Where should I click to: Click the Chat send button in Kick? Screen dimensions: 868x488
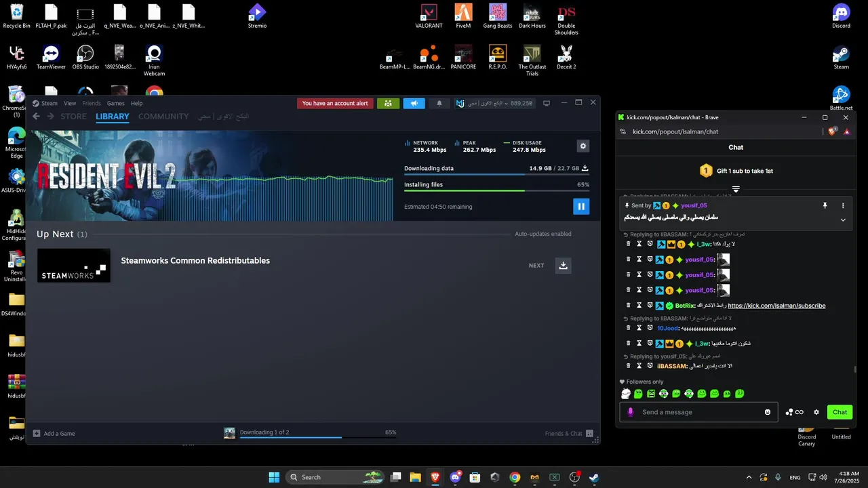(840, 412)
